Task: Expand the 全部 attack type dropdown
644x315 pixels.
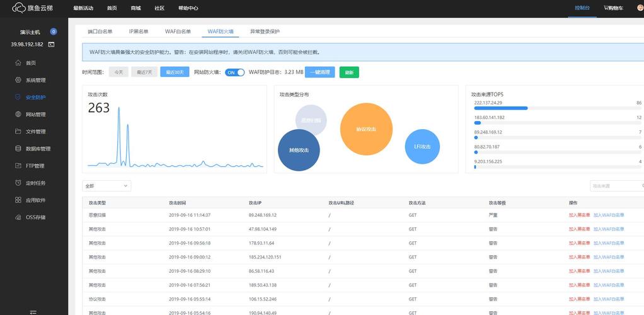Action: click(x=106, y=186)
